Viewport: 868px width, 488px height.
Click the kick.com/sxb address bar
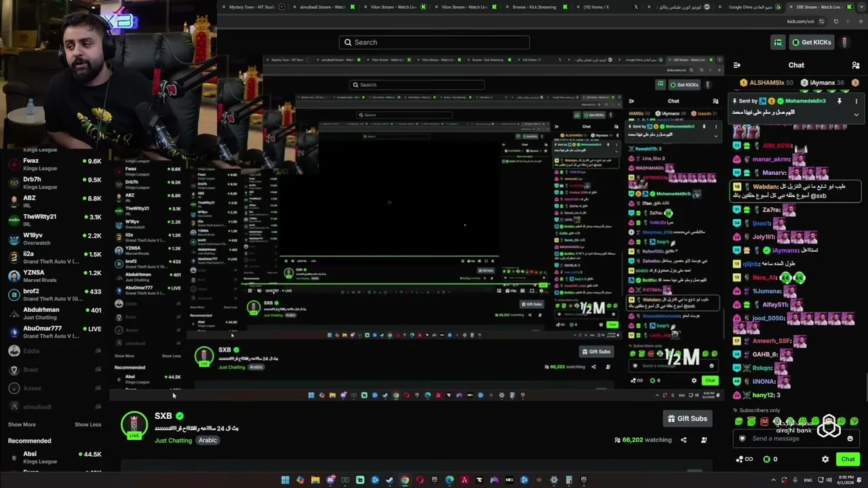800,21
